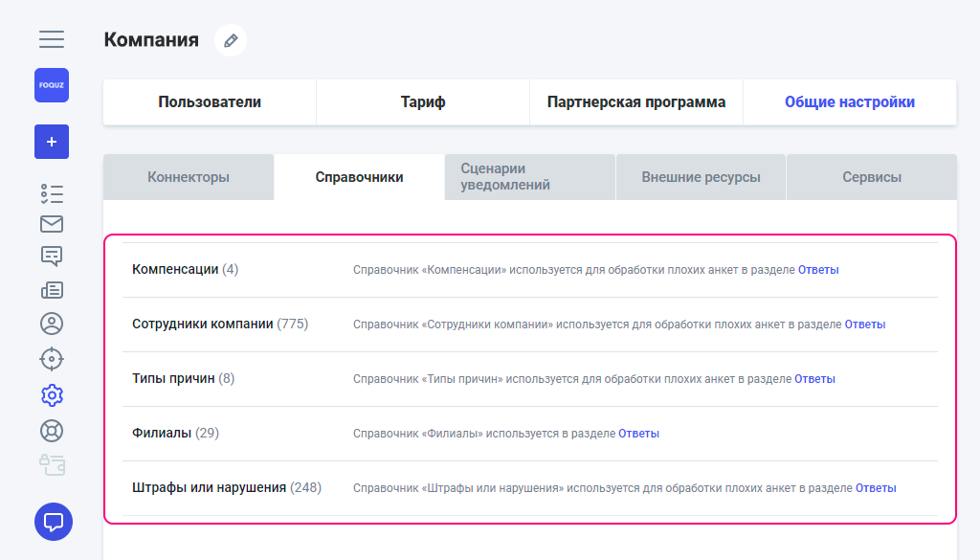Click the blue plus create button
Viewport: 980px width, 560px height.
[x=52, y=142]
